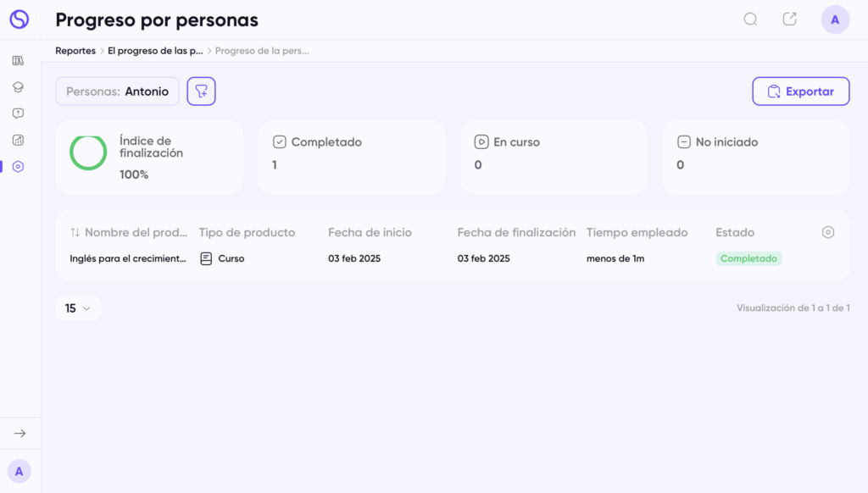Go to Reportes breadcrumb
The height and width of the screenshot is (493, 868).
75,51
